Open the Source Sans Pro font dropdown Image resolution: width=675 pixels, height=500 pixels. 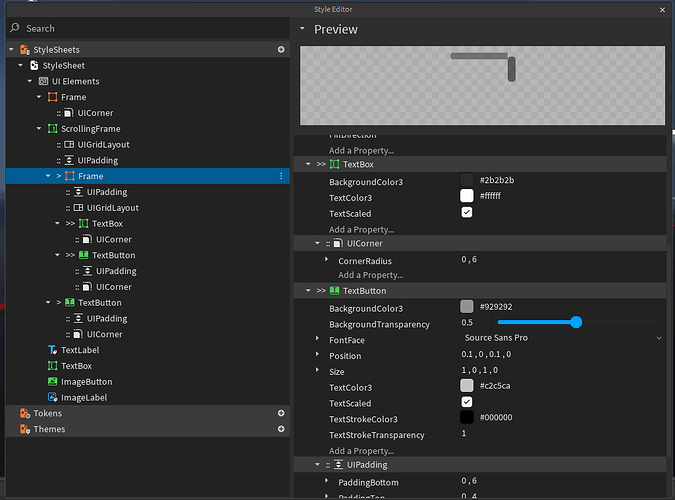click(x=563, y=338)
